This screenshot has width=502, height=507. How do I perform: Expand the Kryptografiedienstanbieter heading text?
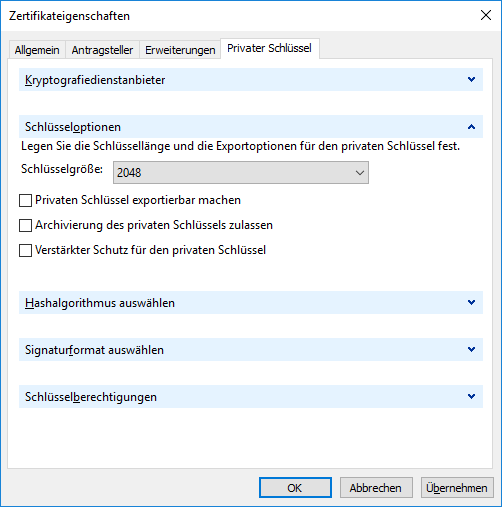pyautogui.click(x=95, y=80)
